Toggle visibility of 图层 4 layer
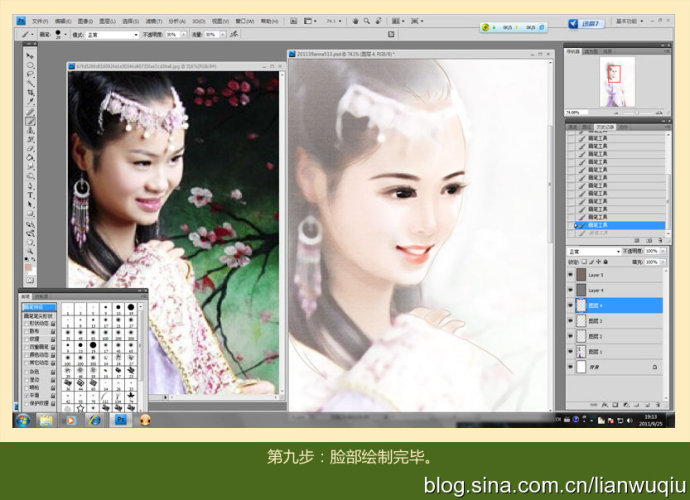Viewport: 690px width, 500px height. 571,305
